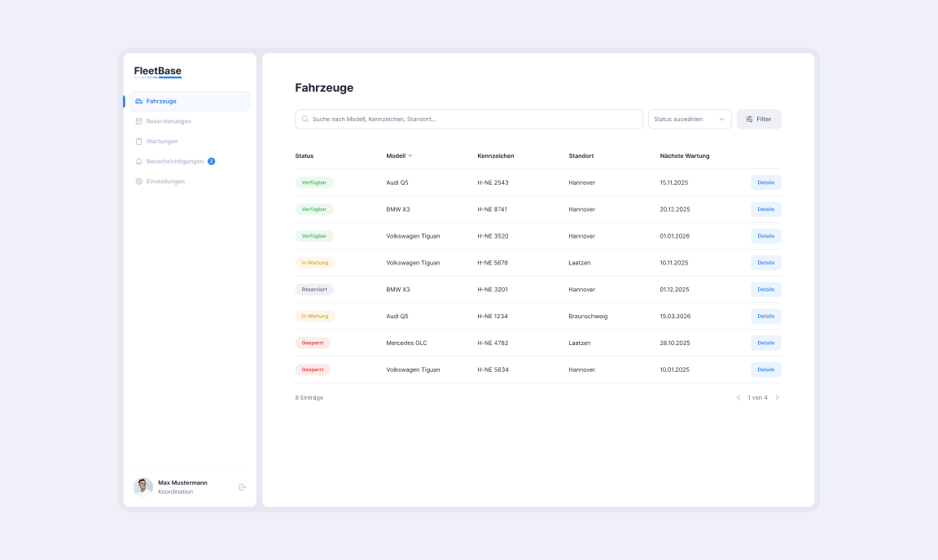Screen dimensions: 938x560
Task: Click the calendar icon for Reservierungen
Action: pos(139,121)
